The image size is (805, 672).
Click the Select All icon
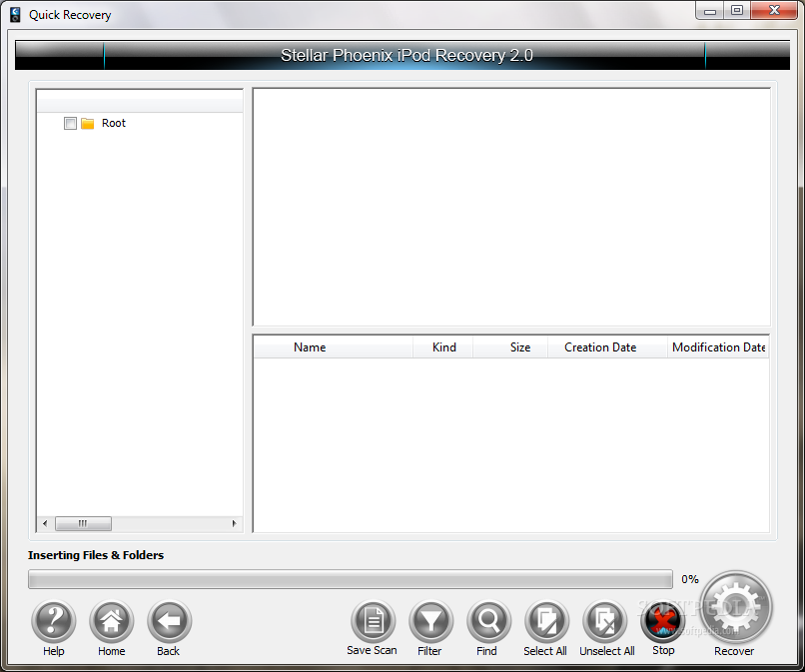(546, 622)
